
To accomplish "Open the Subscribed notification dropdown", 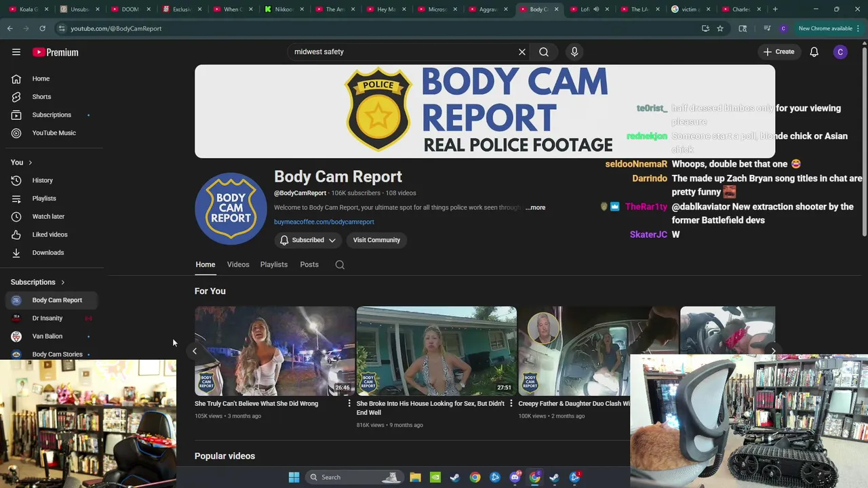I will coord(308,240).
